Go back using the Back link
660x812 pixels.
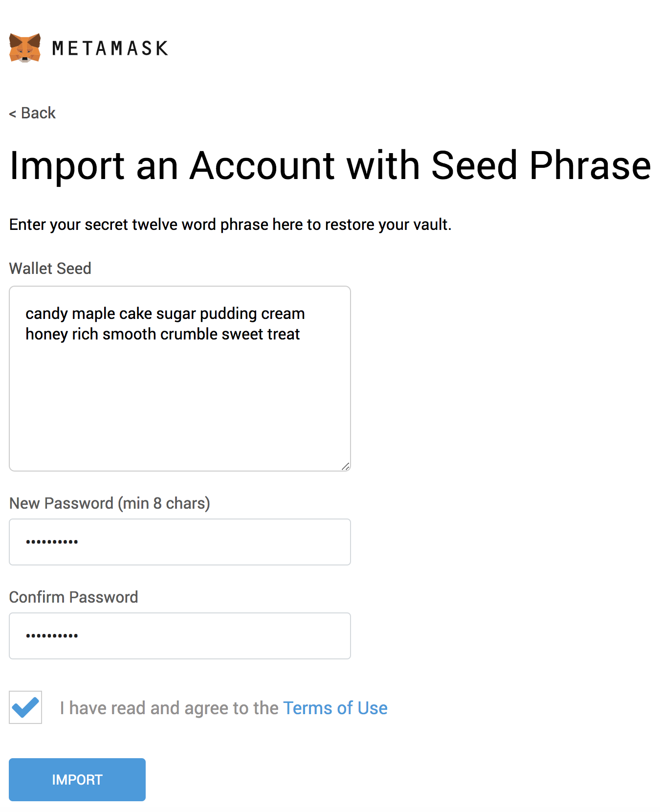[x=31, y=113]
